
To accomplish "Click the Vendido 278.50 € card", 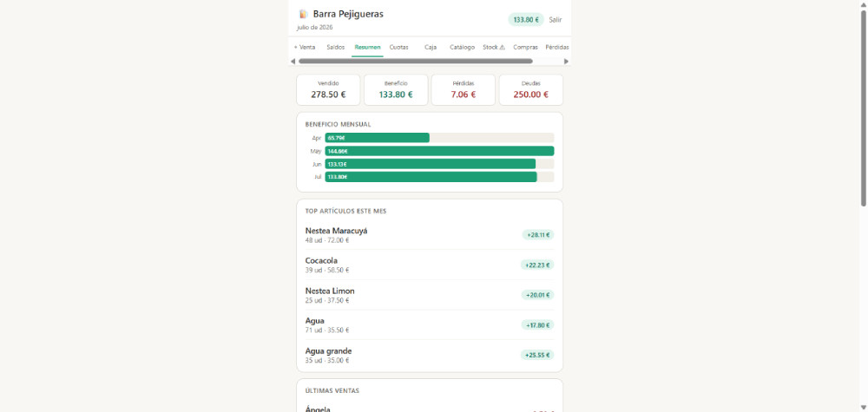I will coord(328,90).
